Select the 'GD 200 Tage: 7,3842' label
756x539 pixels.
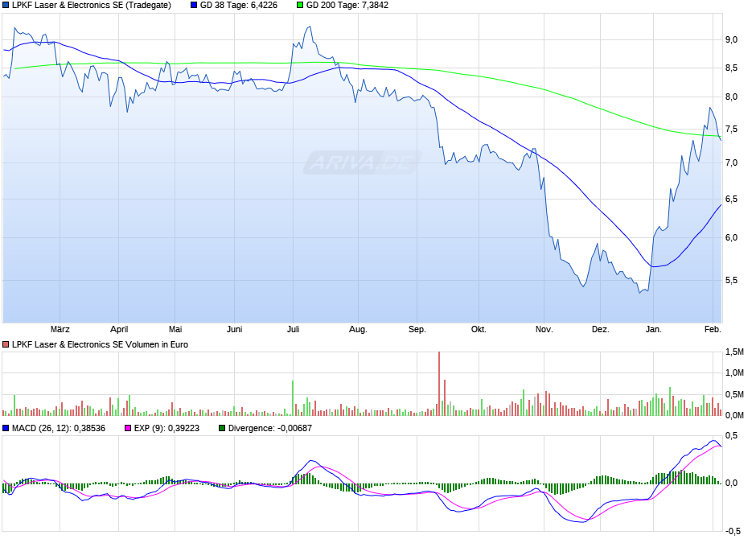point(347,6)
